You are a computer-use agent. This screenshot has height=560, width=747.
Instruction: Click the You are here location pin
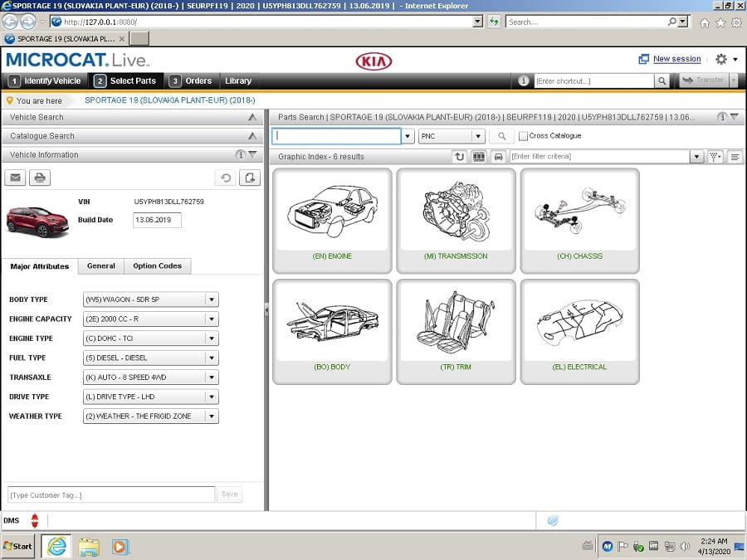pyautogui.click(x=9, y=100)
